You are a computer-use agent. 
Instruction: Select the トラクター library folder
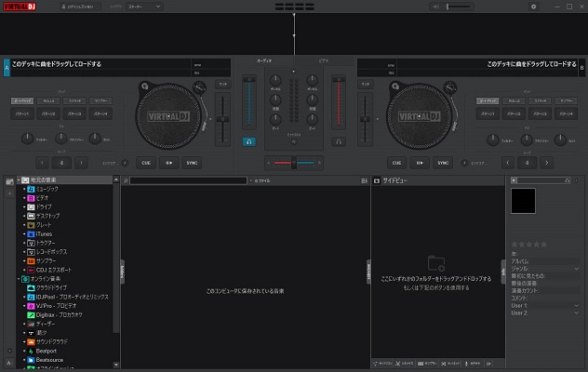[31, 243]
